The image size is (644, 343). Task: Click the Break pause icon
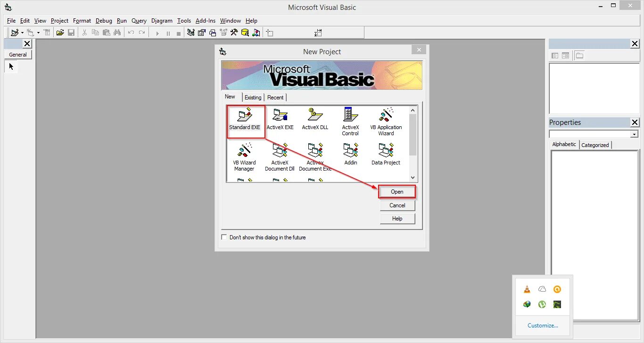(x=168, y=33)
